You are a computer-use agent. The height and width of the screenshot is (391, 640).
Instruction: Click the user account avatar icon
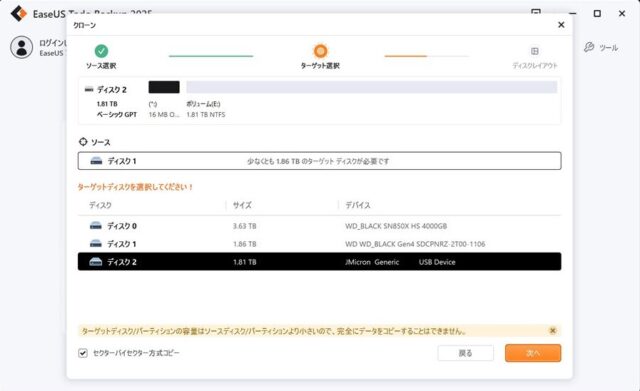22,47
